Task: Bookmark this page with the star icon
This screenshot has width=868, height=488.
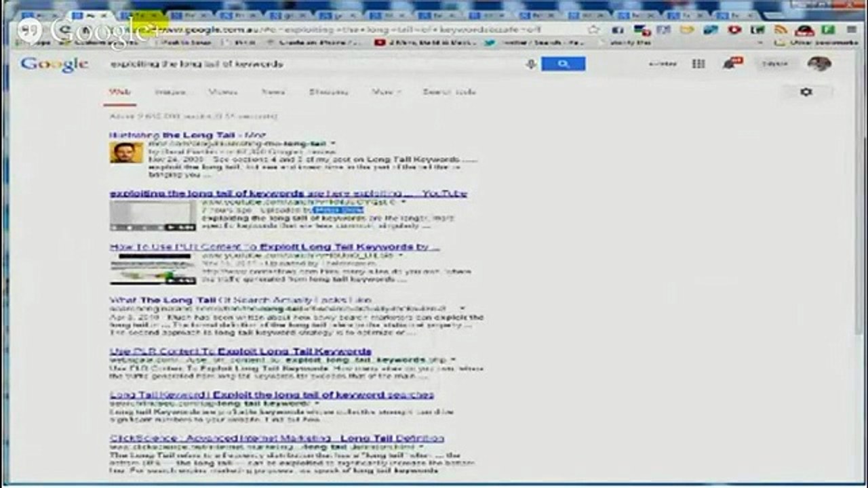Action: coord(594,30)
